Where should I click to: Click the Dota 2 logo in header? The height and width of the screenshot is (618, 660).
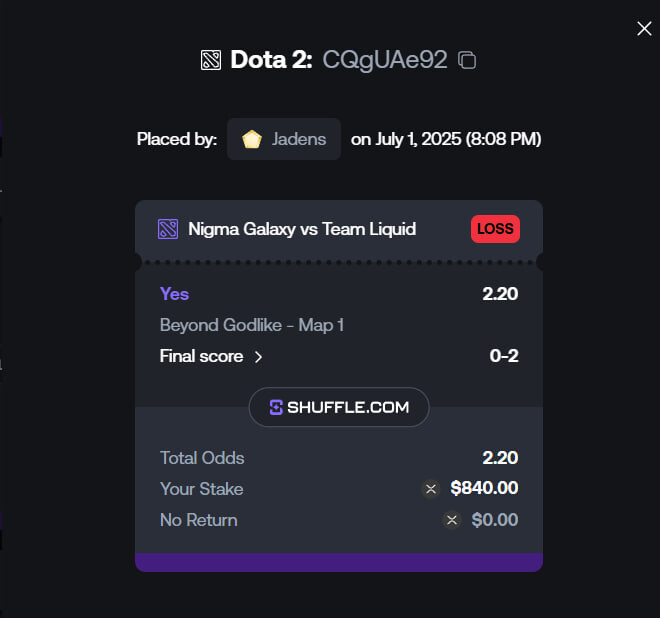click(211, 60)
